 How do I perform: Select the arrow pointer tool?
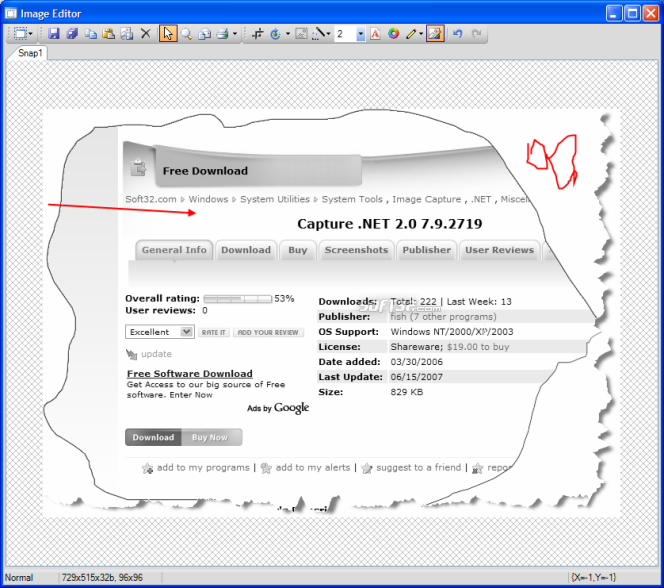click(168, 33)
